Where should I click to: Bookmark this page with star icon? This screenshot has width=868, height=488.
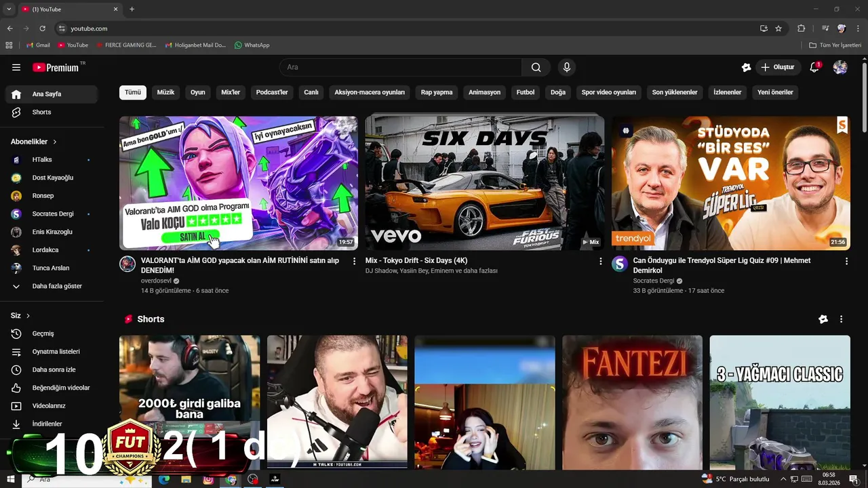click(778, 28)
